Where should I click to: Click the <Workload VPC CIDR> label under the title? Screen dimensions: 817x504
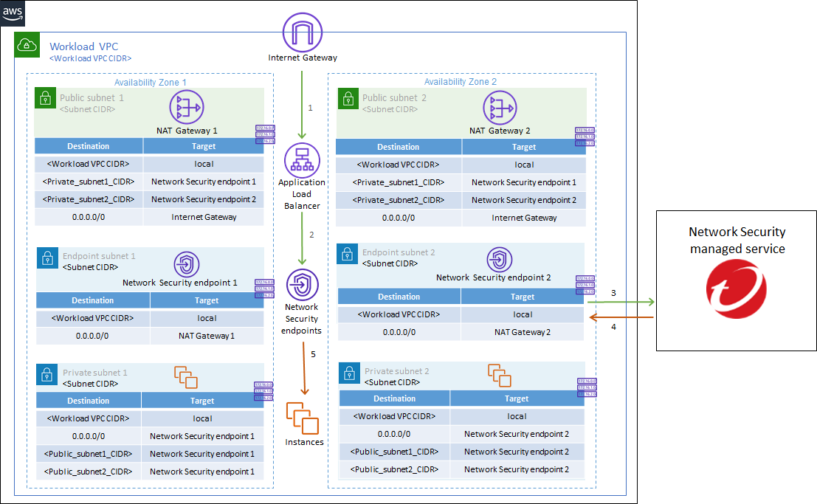click(x=90, y=58)
